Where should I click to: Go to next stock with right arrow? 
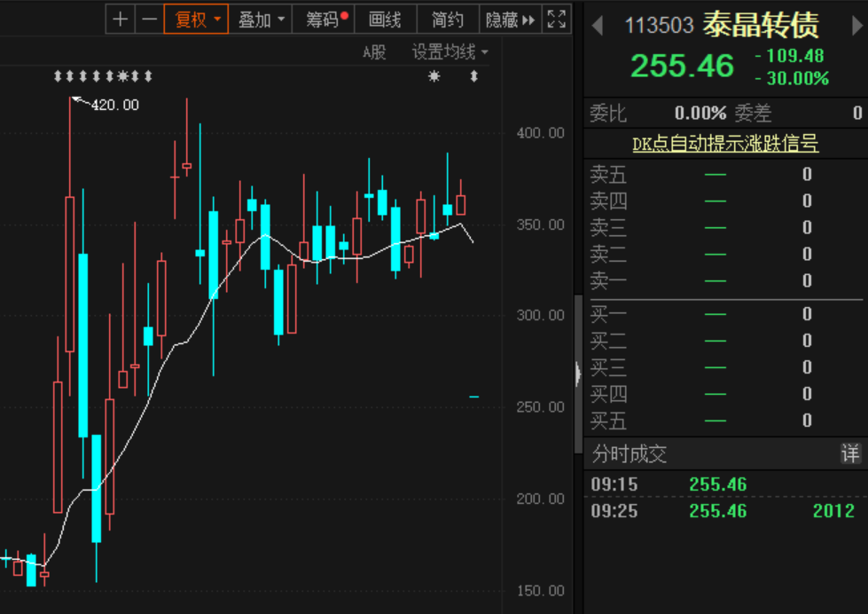point(856,26)
